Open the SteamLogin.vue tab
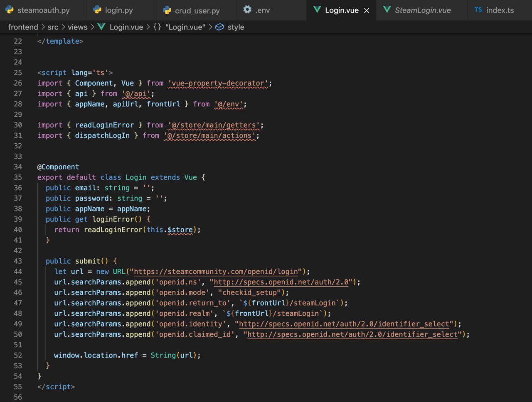532x402 pixels. coord(423,10)
